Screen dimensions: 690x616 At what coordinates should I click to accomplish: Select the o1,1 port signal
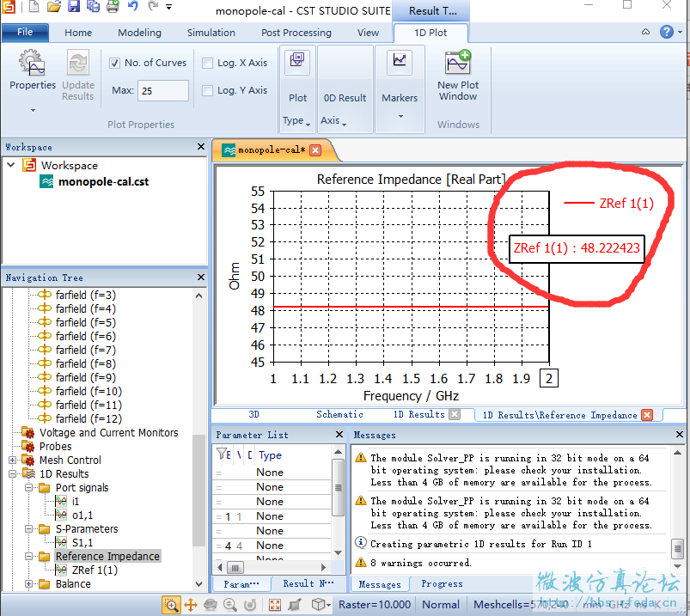(x=82, y=515)
